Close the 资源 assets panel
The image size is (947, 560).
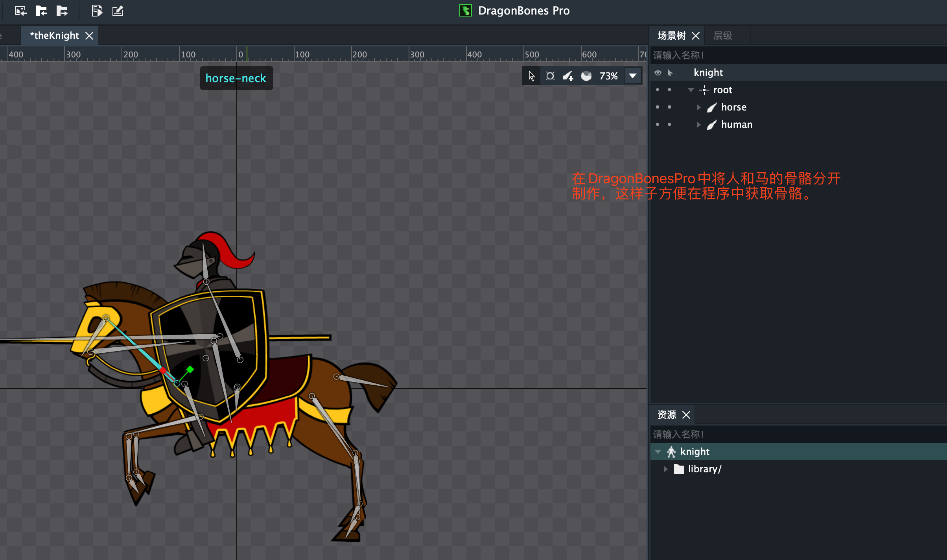pyautogui.click(x=686, y=415)
